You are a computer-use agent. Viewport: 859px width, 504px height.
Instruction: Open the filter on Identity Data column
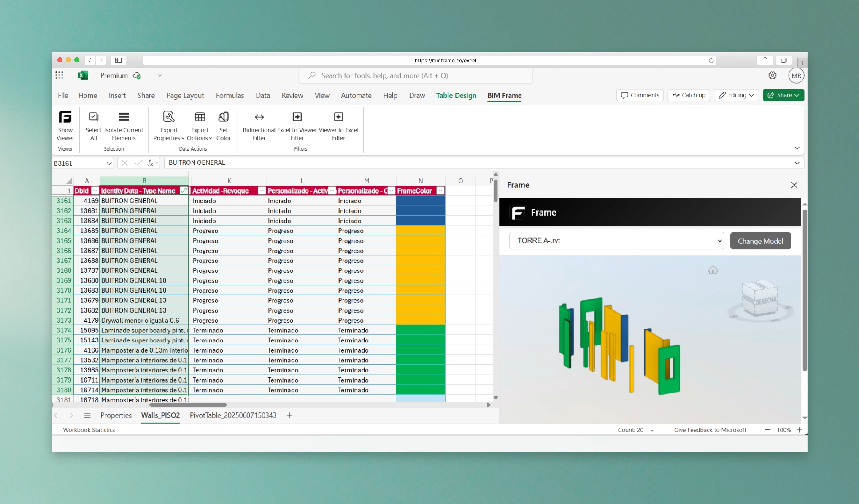tap(184, 191)
